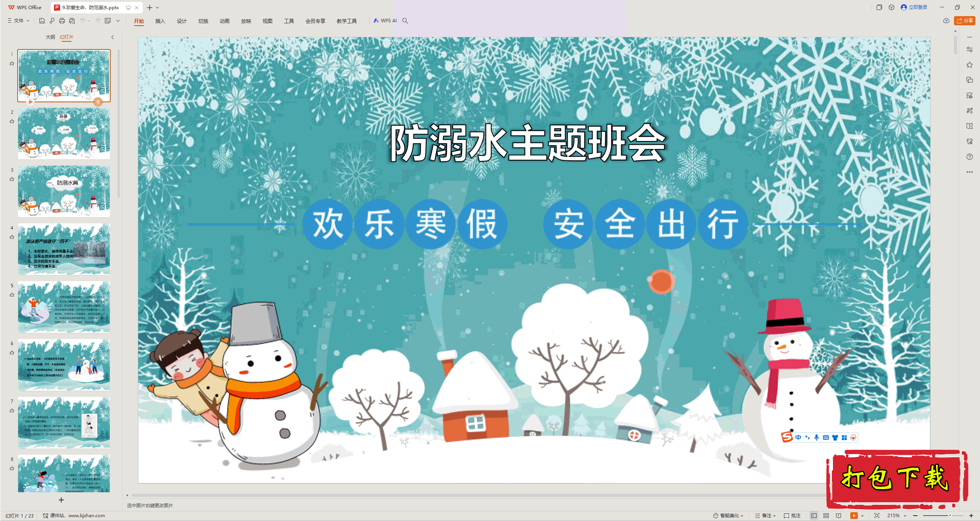
Task: Click Sogou input microphone icon
Action: click(817, 437)
